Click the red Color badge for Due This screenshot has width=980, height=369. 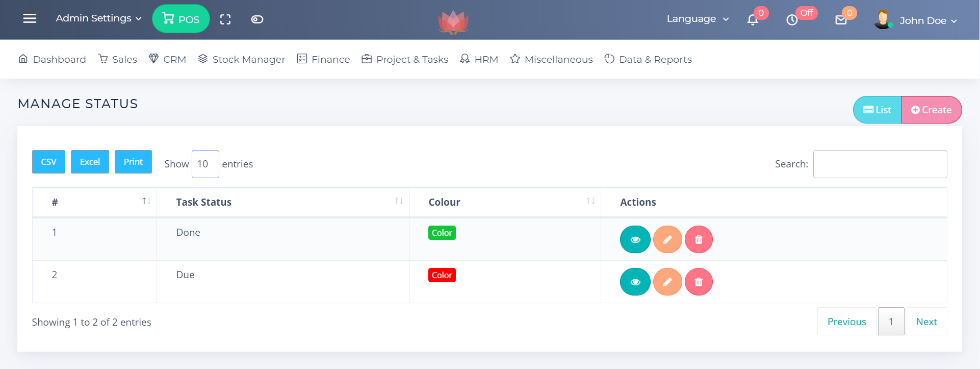442,275
